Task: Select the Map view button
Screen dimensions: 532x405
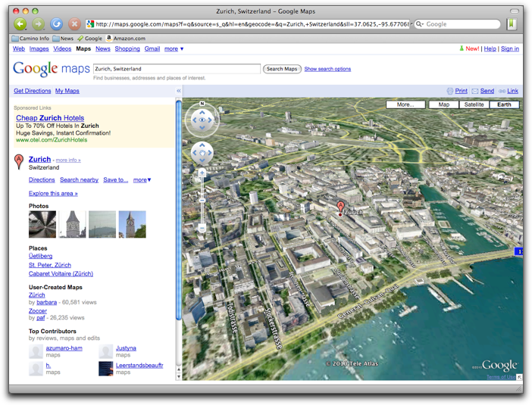Action: [444, 104]
